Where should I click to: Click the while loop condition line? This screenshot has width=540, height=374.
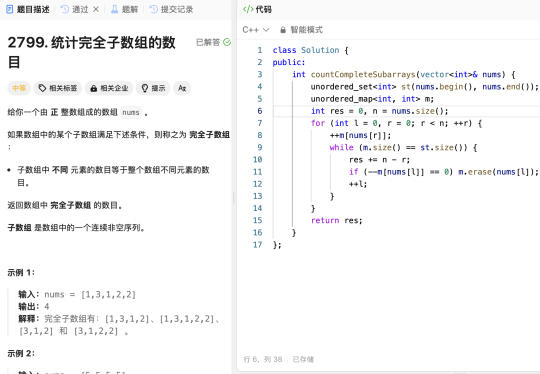(x=403, y=147)
